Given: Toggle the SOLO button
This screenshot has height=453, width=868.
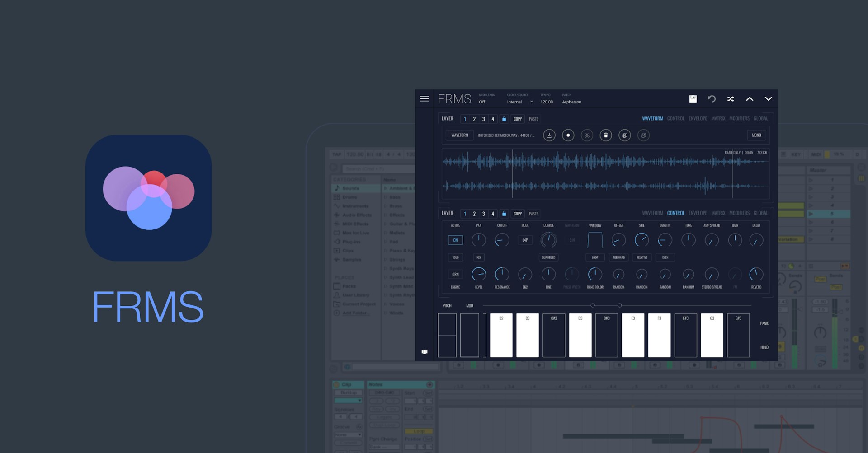Looking at the screenshot, I should 455,257.
